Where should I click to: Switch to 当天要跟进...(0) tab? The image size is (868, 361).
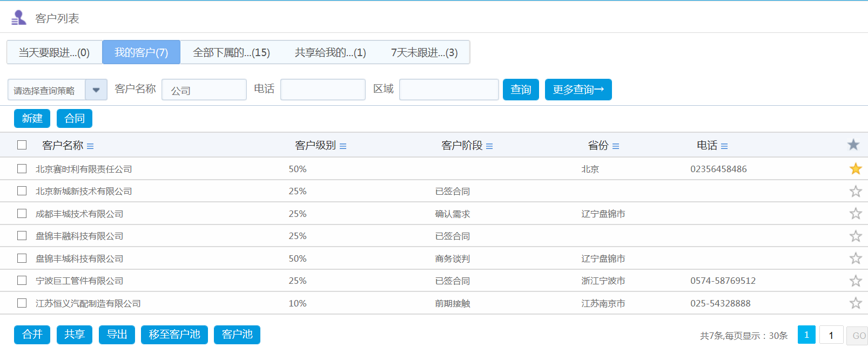click(x=54, y=52)
